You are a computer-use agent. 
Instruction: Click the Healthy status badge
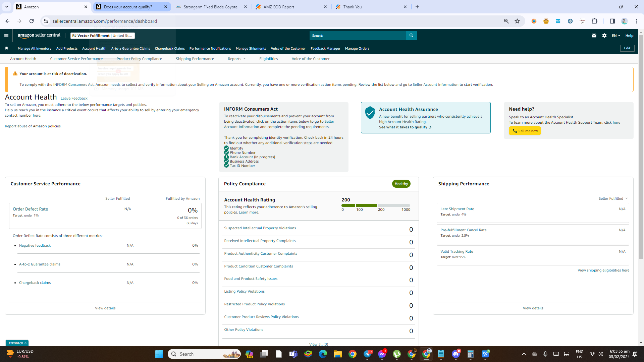coord(401,184)
